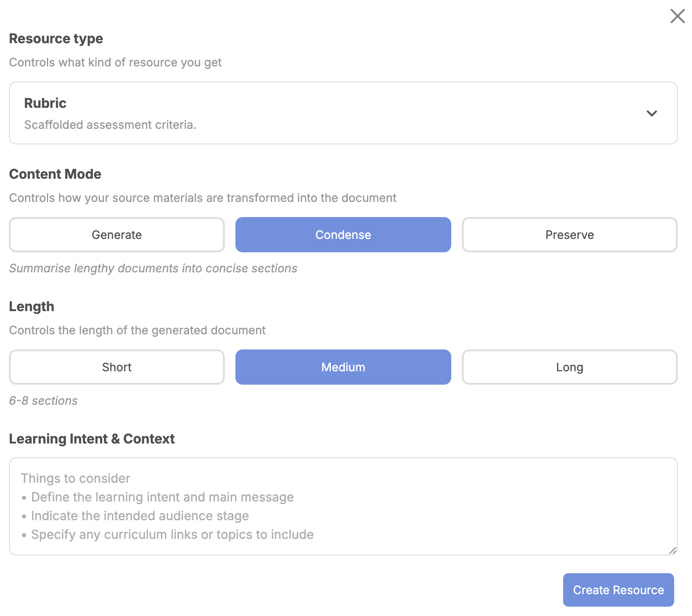Click the 'Summarise lengthy documents' hint text
The image size is (692, 616).
tap(153, 268)
